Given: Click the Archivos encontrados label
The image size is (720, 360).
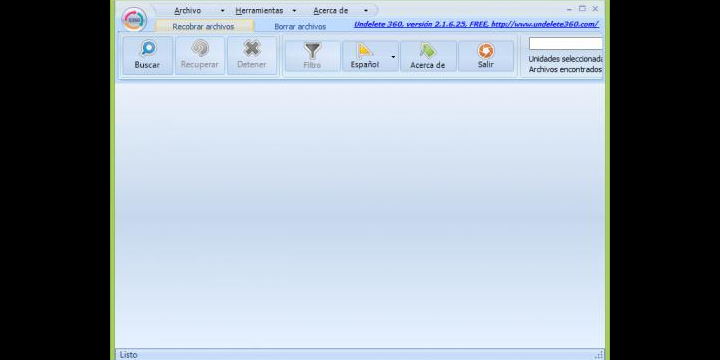Looking at the screenshot, I should [x=565, y=70].
